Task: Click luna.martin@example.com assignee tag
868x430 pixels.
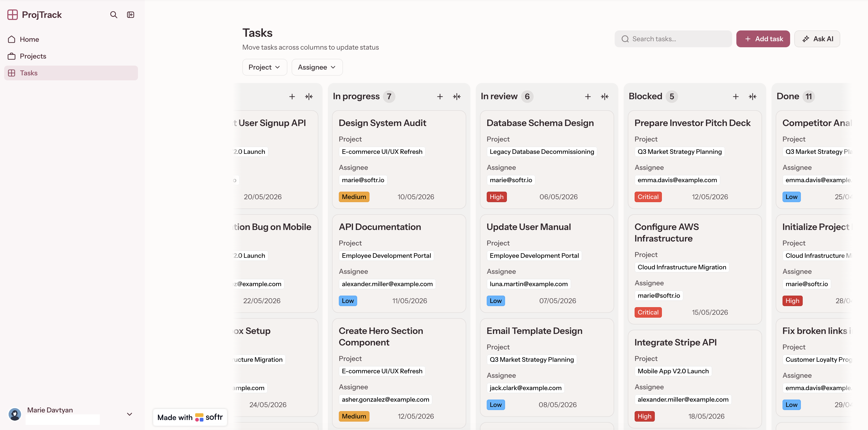Action: tap(528, 284)
